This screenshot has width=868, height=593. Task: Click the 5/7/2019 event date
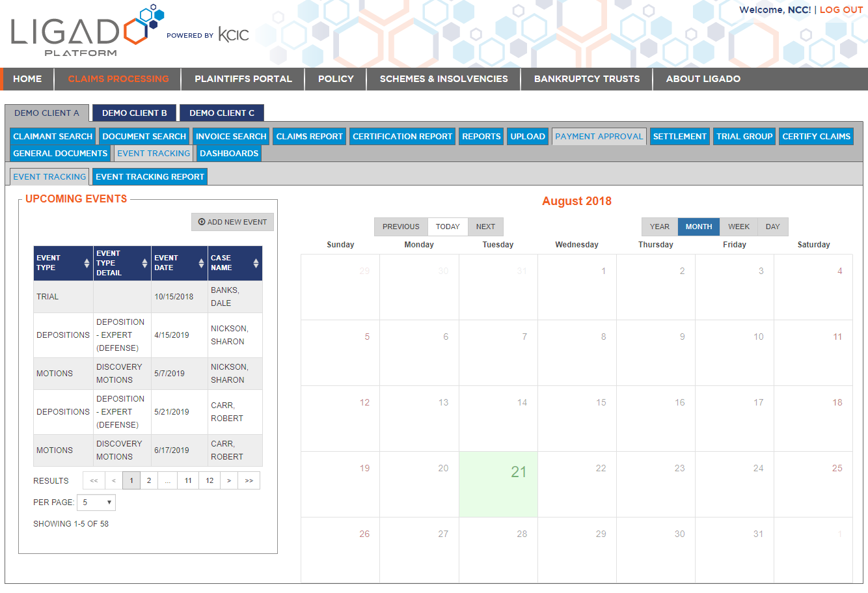click(169, 373)
